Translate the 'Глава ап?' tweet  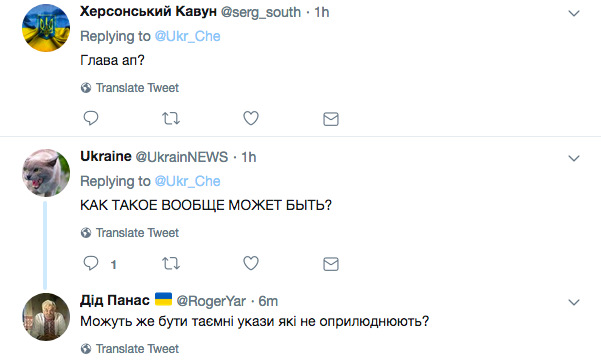pos(130,88)
